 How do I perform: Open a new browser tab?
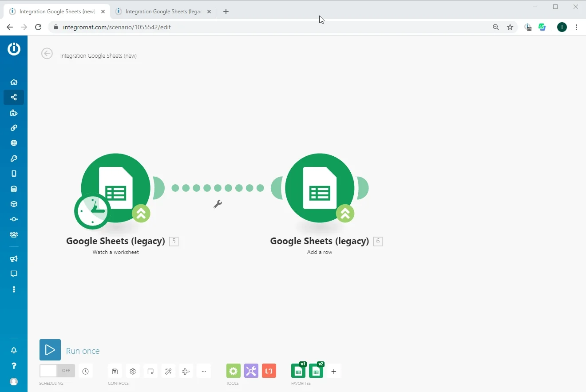point(226,12)
